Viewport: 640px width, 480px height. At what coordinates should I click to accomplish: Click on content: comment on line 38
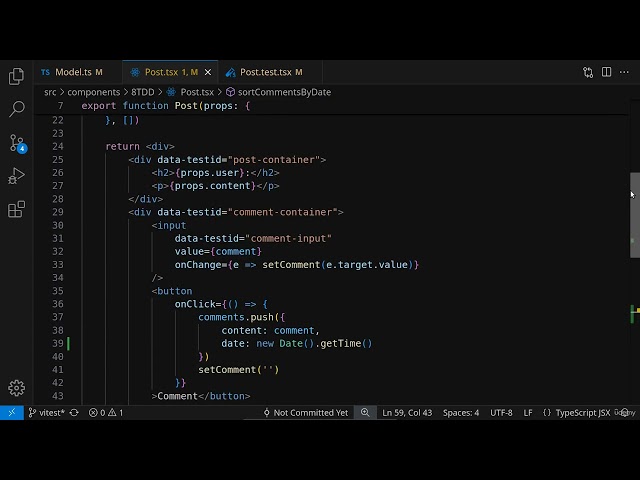click(268, 331)
